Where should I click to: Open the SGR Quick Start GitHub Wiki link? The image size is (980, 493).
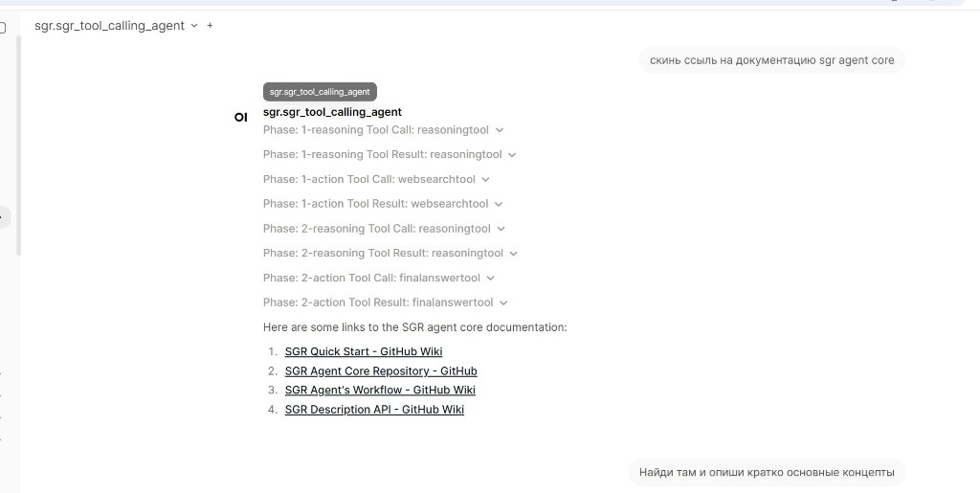(x=364, y=351)
